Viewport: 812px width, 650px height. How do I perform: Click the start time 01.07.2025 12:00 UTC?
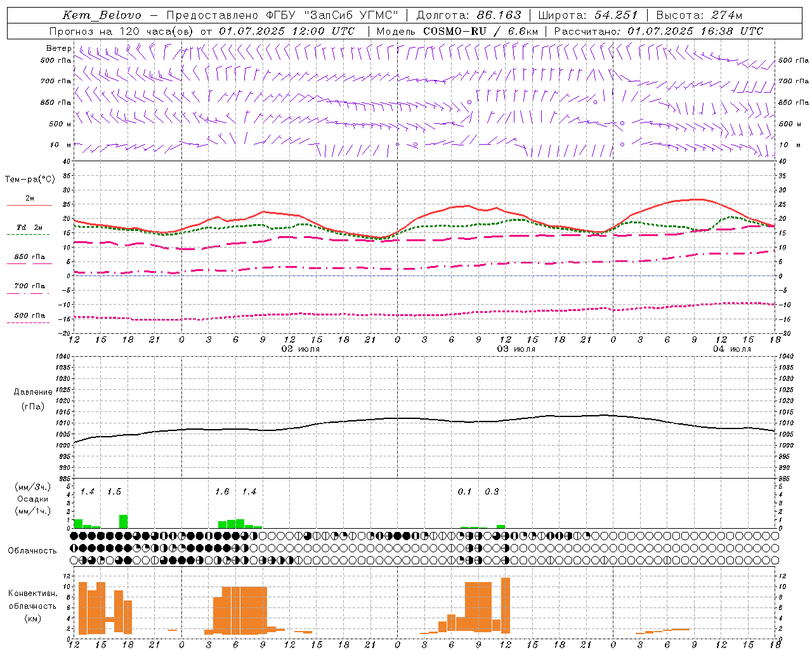pyautogui.click(x=287, y=31)
